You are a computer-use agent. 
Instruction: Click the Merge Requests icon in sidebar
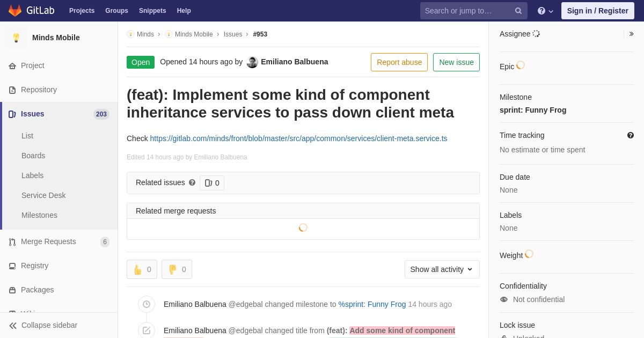coord(12,242)
